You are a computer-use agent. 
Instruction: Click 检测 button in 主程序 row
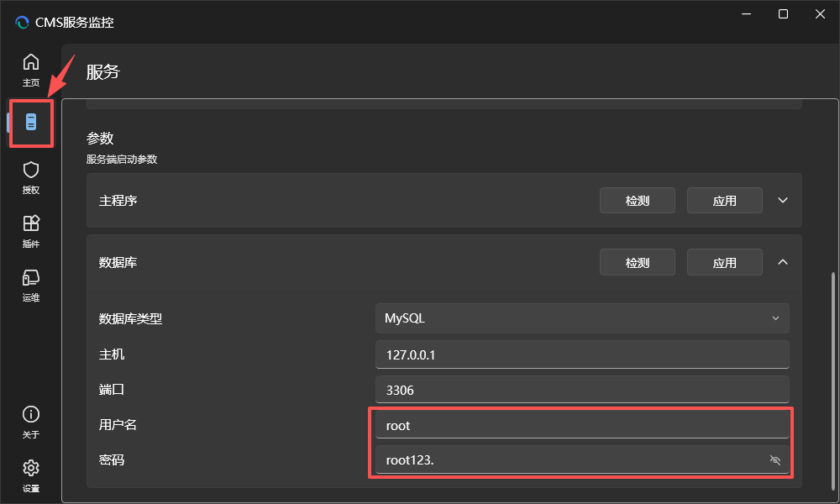(x=638, y=201)
